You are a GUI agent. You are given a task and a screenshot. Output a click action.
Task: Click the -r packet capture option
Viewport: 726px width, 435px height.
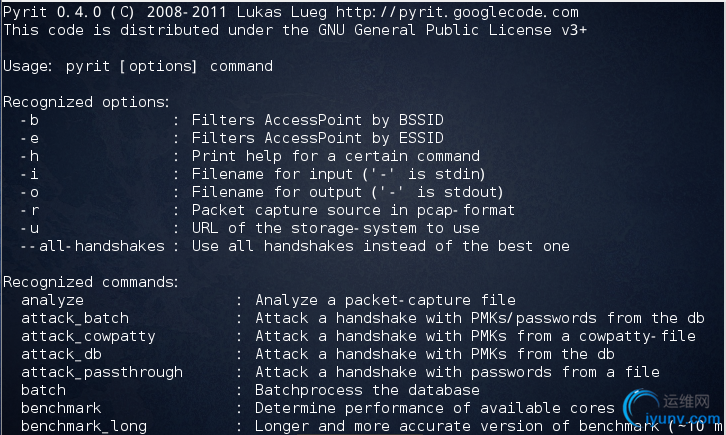click(x=30, y=211)
